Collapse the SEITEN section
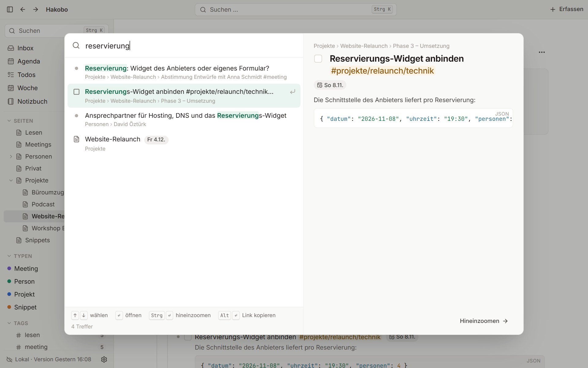The image size is (588, 368). coord(9,121)
